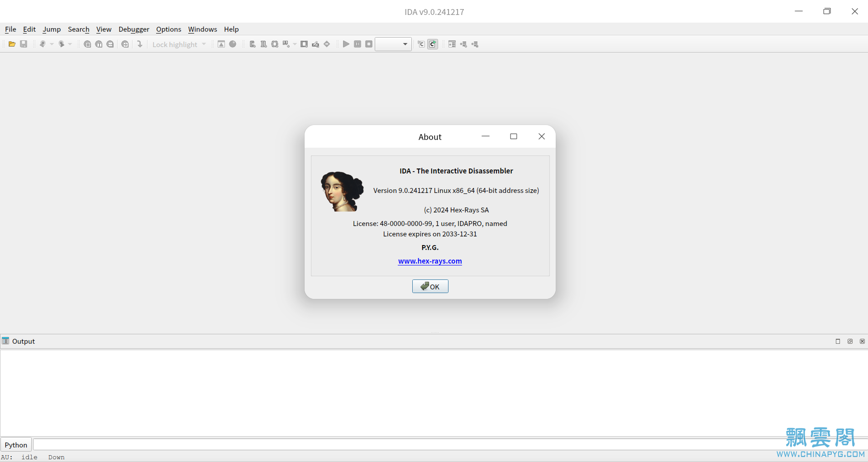Open the File menu

10,29
